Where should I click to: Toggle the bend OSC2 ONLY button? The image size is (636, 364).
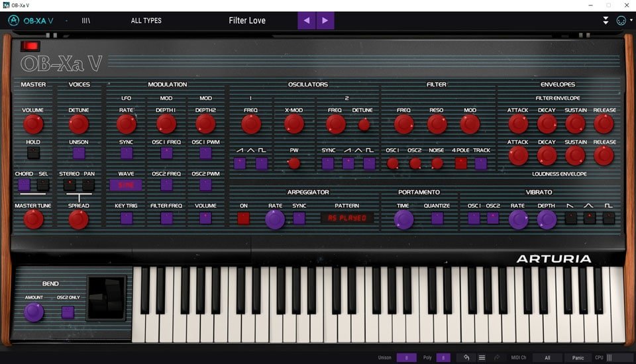(68, 312)
